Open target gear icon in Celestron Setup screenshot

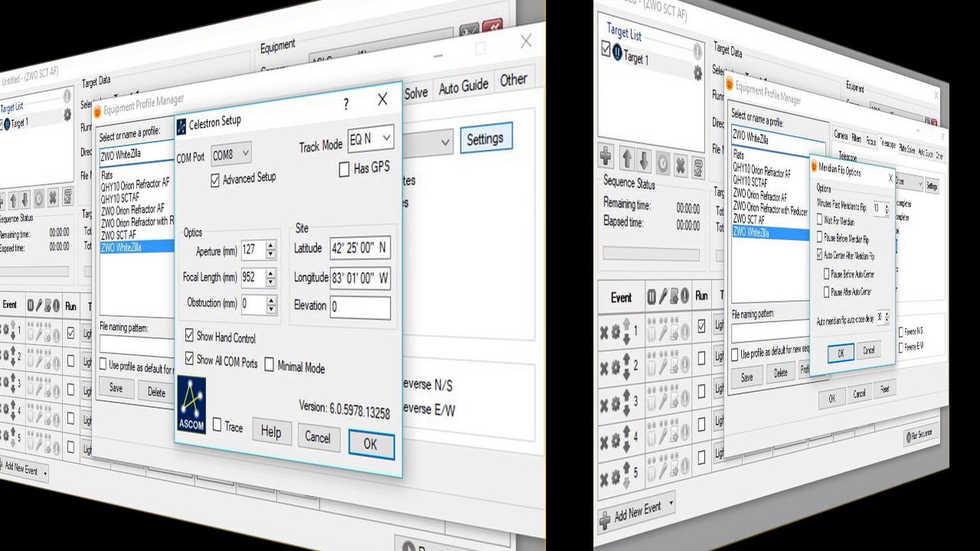(67, 114)
